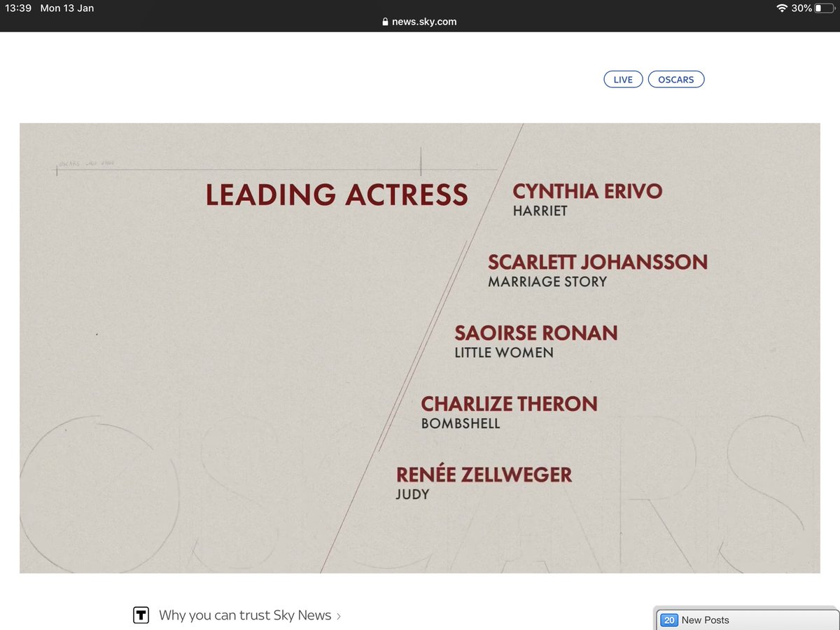Select the SCARLETT JOHANSSON name
The width and height of the screenshot is (840, 630).
(x=598, y=262)
